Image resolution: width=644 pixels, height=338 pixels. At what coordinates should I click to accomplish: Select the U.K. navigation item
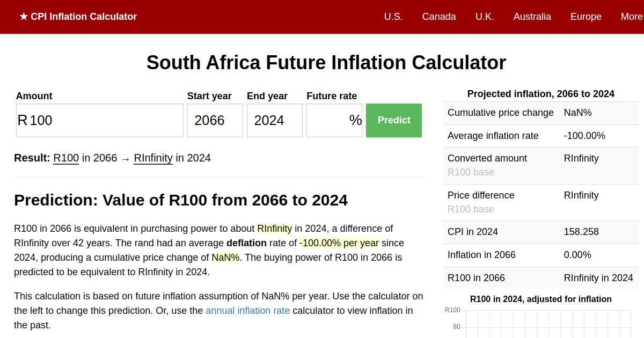[x=485, y=17]
